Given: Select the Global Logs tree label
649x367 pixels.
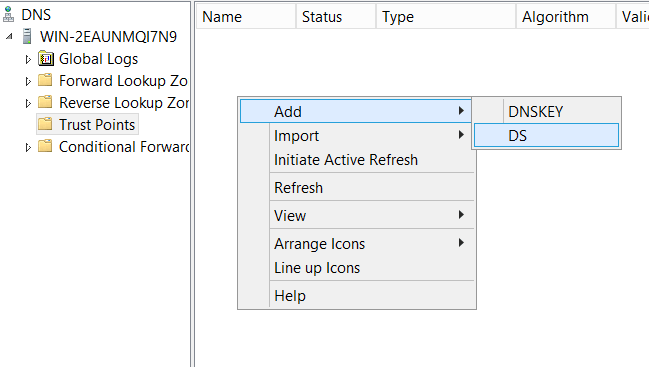Looking at the screenshot, I should pyautogui.click(x=99, y=59).
